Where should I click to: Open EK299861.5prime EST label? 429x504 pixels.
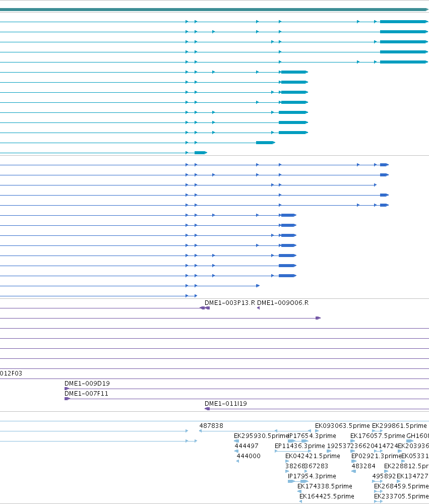point(399,426)
